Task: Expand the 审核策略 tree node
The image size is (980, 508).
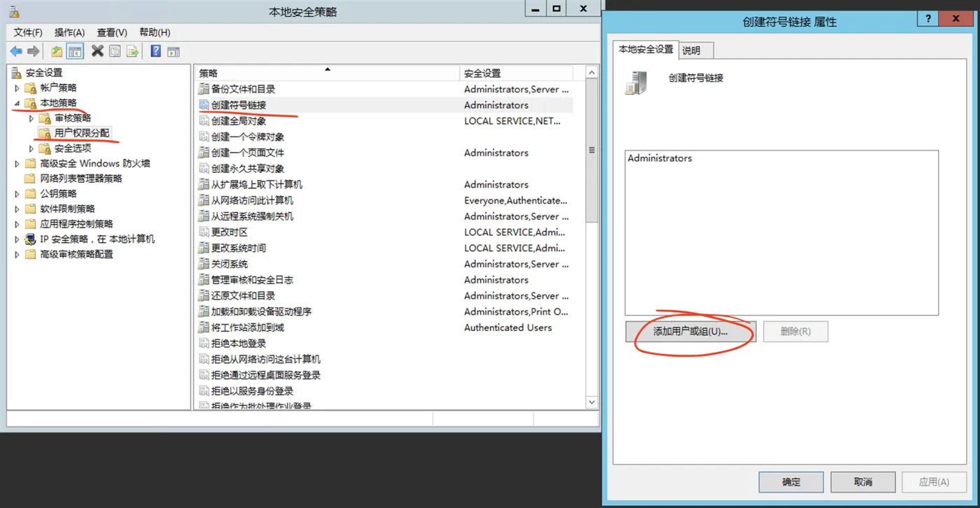Action: pos(31,118)
